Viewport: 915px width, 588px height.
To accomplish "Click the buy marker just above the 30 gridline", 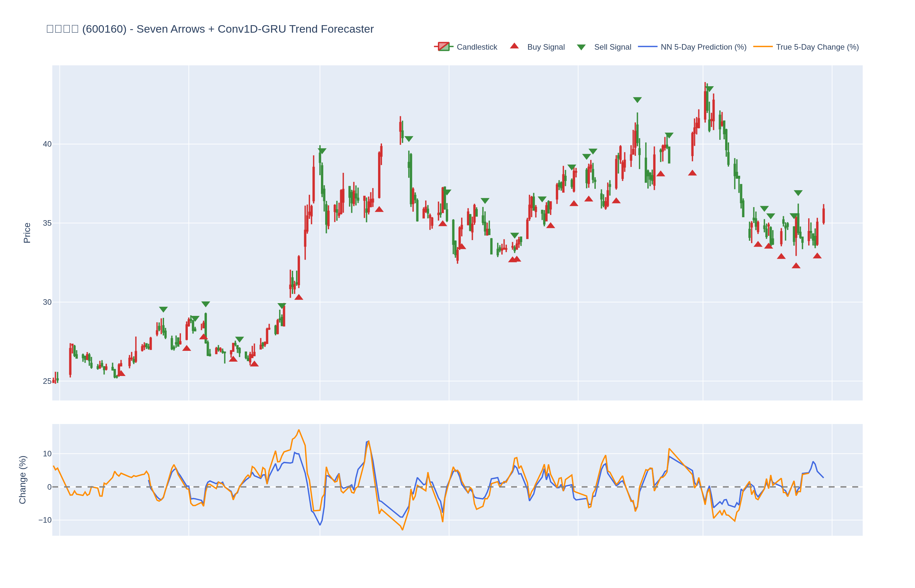I will [299, 298].
